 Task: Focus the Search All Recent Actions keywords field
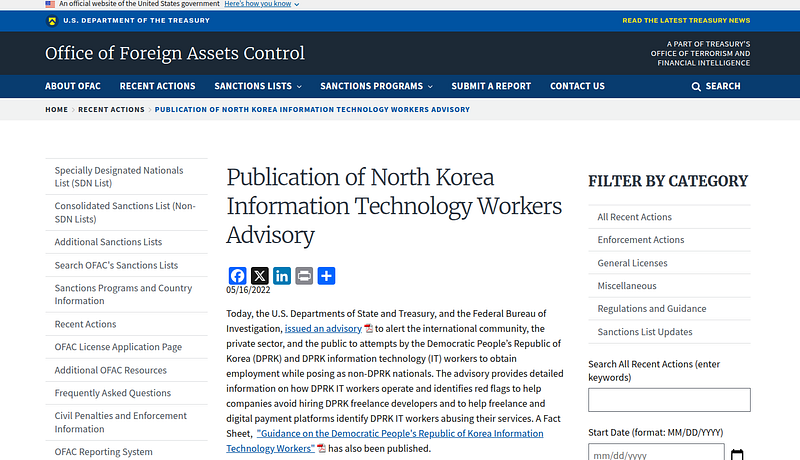click(x=669, y=400)
